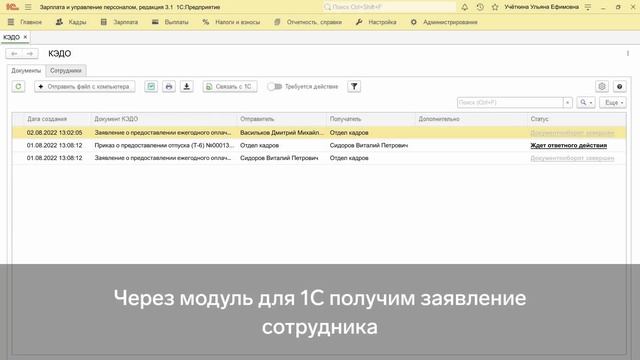
Task: Open the 1C main menu hamburger icon
Action: [28, 7]
